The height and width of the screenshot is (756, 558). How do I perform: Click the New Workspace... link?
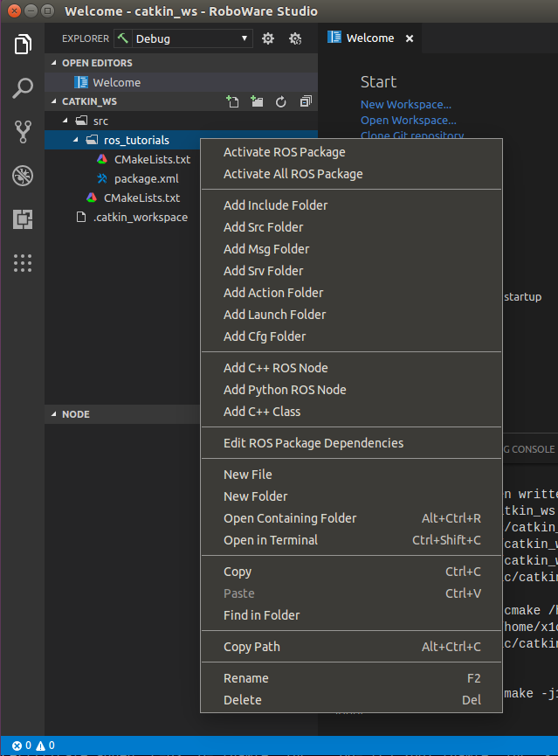(405, 104)
